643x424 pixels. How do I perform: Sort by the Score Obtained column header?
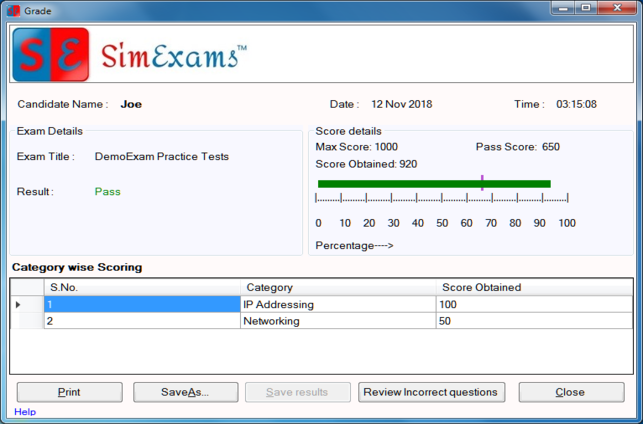[x=534, y=287]
